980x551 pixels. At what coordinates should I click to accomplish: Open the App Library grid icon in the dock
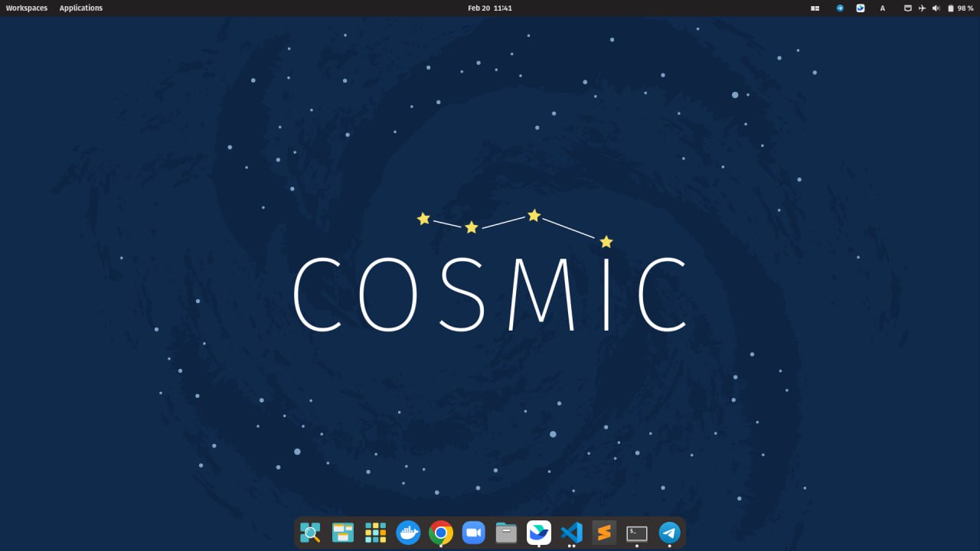[375, 533]
